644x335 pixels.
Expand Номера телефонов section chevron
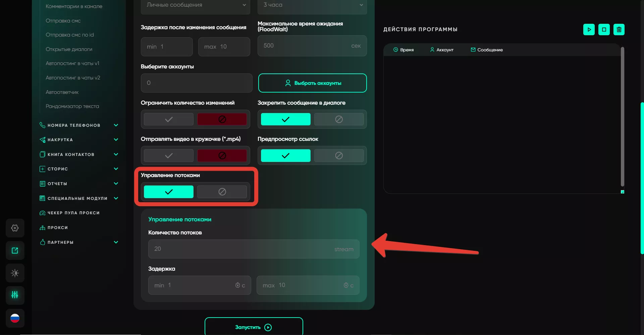pyautogui.click(x=116, y=125)
